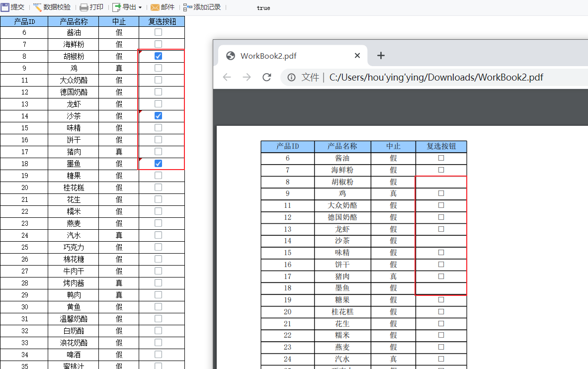Select the 燕麦 cell in left table
Image resolution: width=588 pixels, height=369 pixels.
74,223
